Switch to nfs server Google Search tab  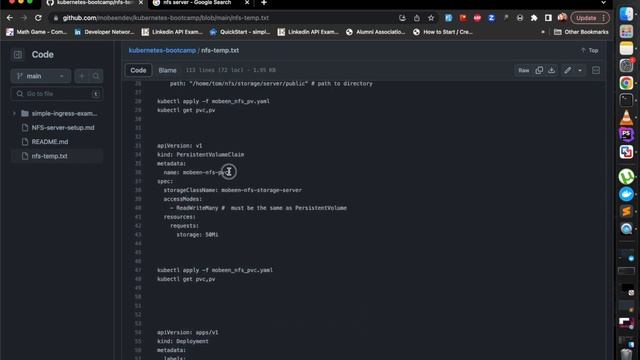tap(198, 3)
